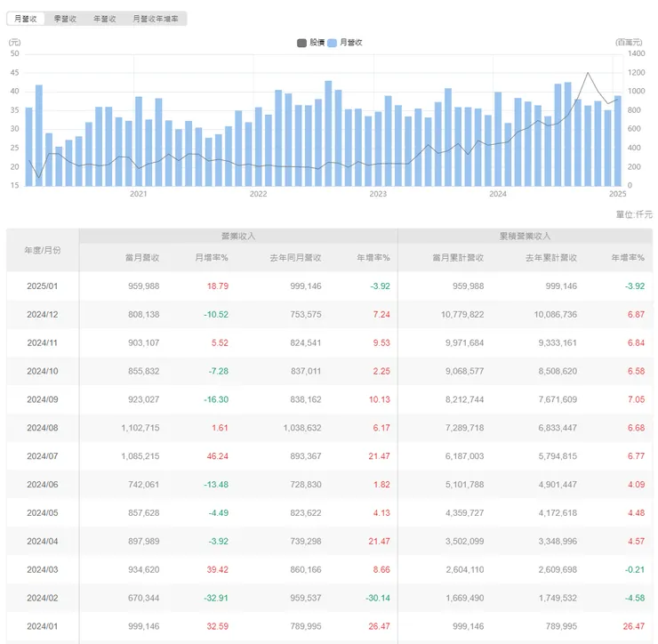This screenshot has width=658, height=644.
Task: Click the 1,102,715 revenue cell
Action: [x=140, y=428]
